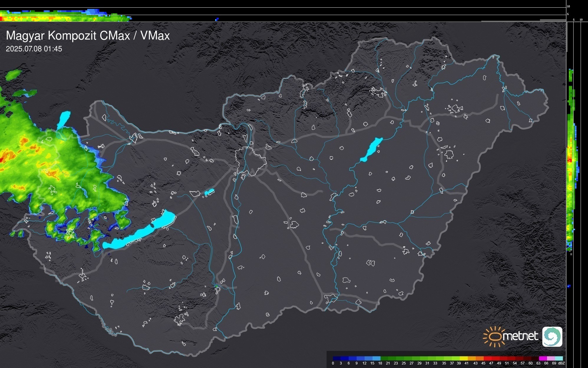Click the bright red 45 dBZ legend swatch
Image resolution: width=588 pixels, height=368 pixels.
tap(487, 358)
